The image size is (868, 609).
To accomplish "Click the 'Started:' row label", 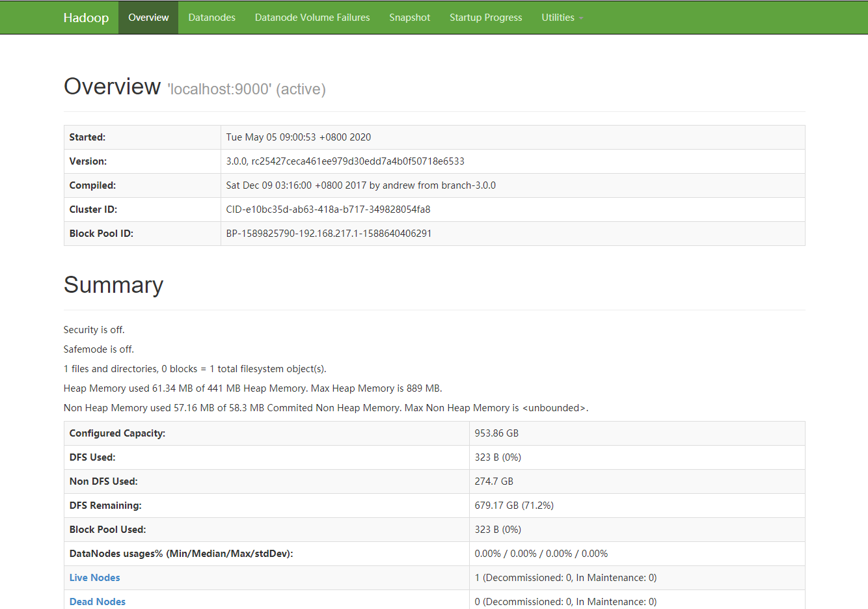I will click(87, 137).
